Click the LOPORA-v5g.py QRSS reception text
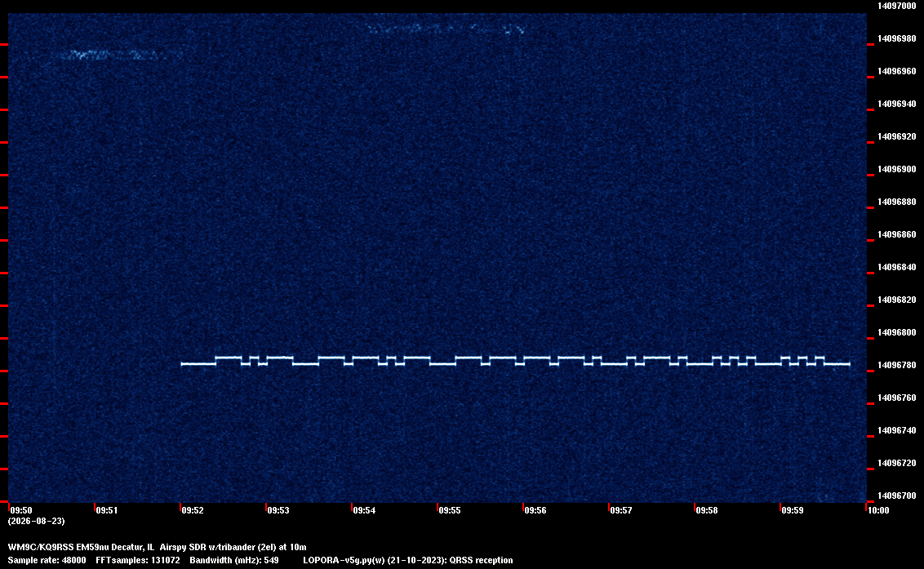Screen dimensions: 924x569 click(408, 560)
